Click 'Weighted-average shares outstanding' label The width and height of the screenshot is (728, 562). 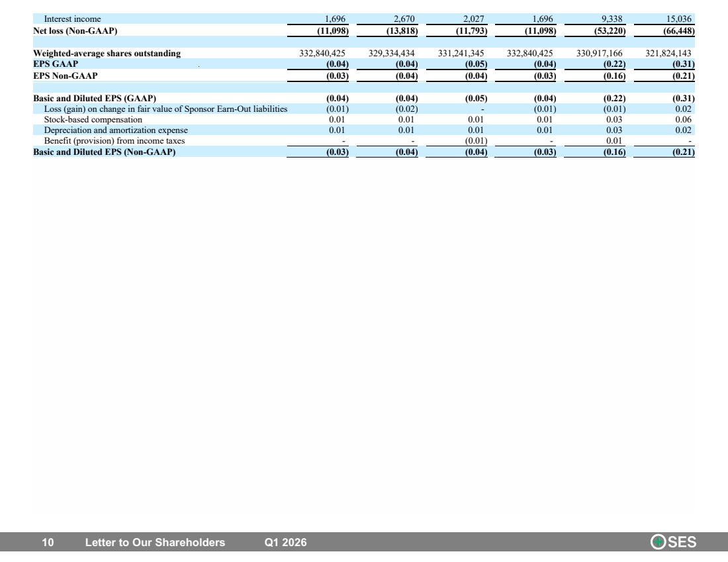(107, 54)
